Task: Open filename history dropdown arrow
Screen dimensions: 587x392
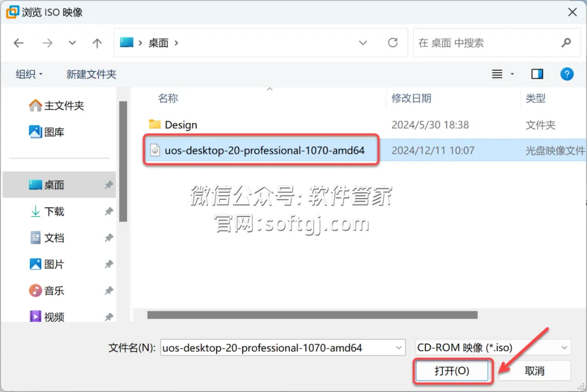Action: point(399,348)
